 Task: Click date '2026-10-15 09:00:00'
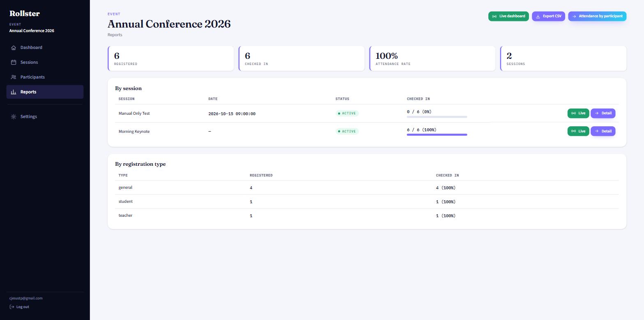point(232,114)
